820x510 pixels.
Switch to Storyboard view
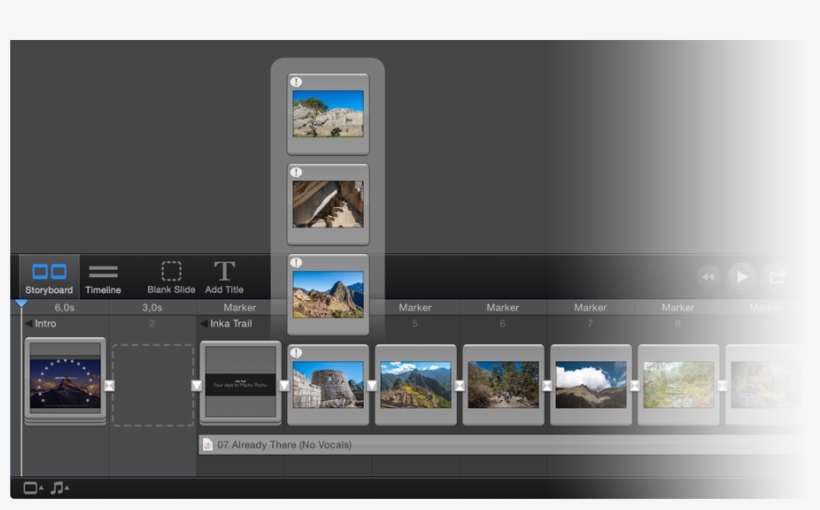pyautogui.click(x=49, y=277)
